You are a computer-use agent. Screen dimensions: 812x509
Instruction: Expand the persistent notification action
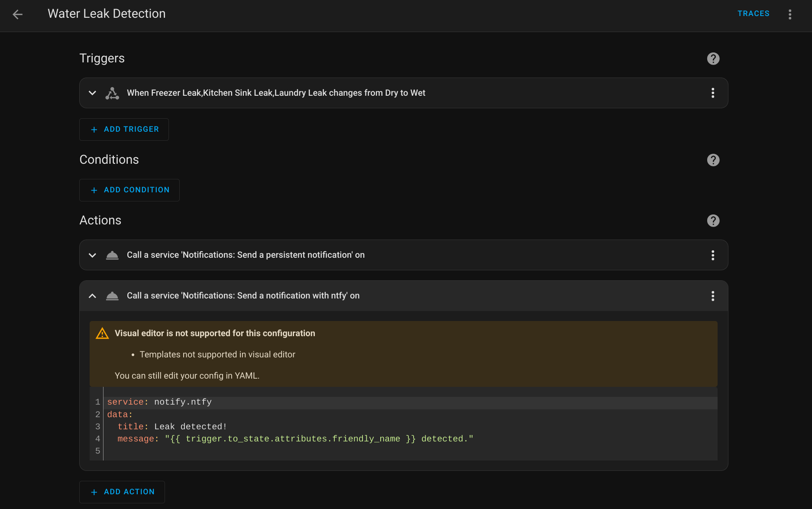(92, 255)
